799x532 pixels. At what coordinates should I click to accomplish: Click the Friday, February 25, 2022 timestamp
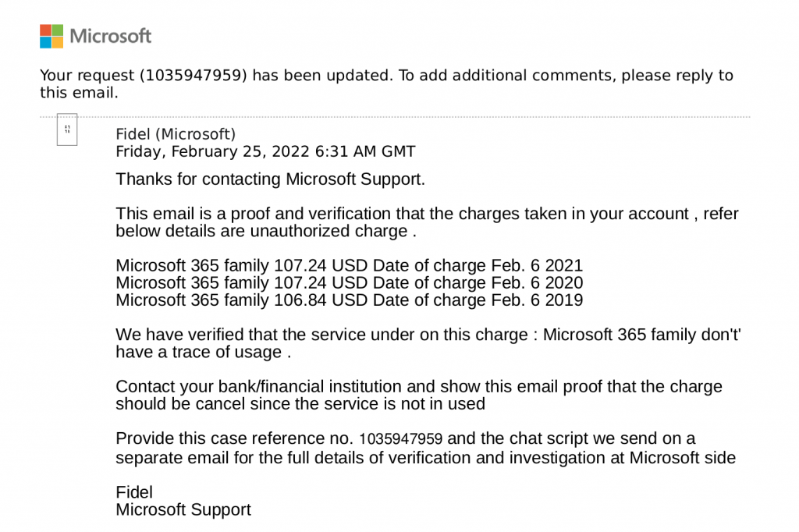click(265, 151)
